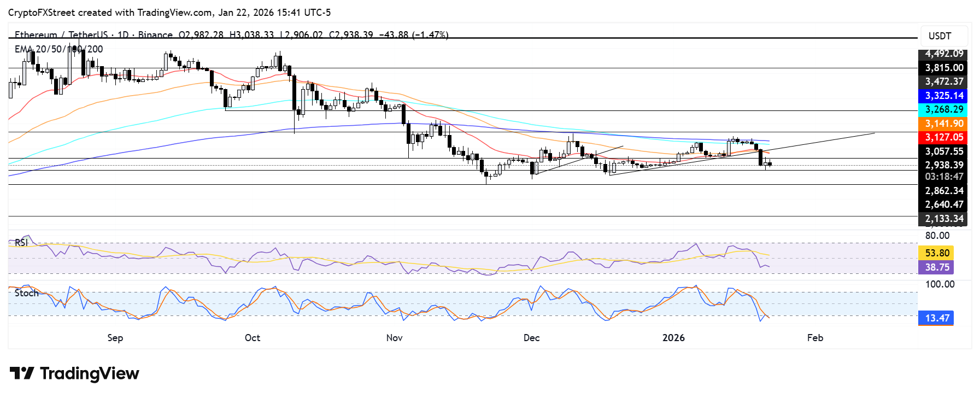Click the blue 3,325.14 EMA price tag

(x=943, y=96)
